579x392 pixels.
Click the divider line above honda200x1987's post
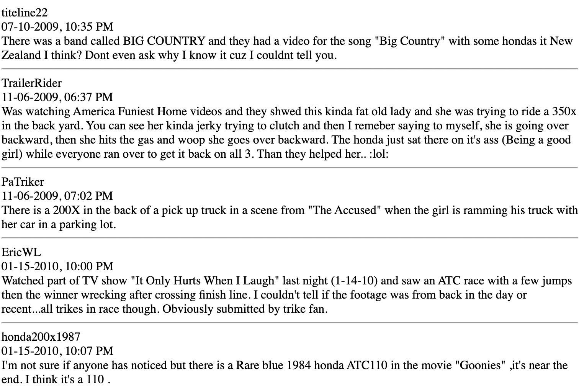[x=289, y=322]
